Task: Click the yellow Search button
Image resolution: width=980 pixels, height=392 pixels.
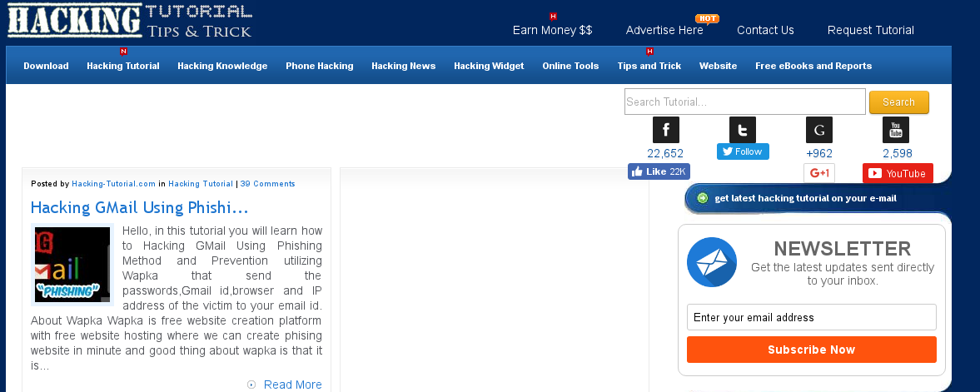Action: (898, 102)
